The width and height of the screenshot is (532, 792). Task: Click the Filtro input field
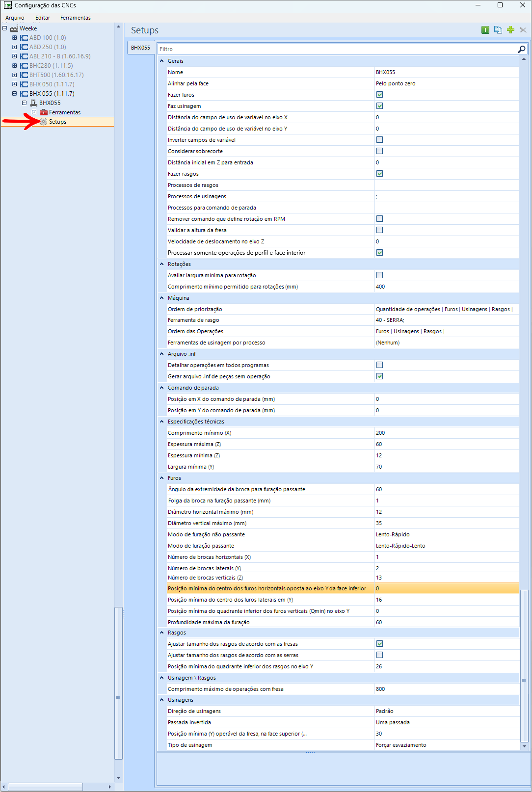click(338, 49)
